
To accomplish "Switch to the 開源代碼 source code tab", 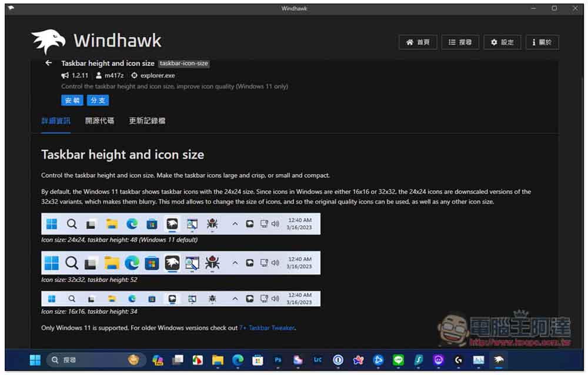I will tap(99, 121).
